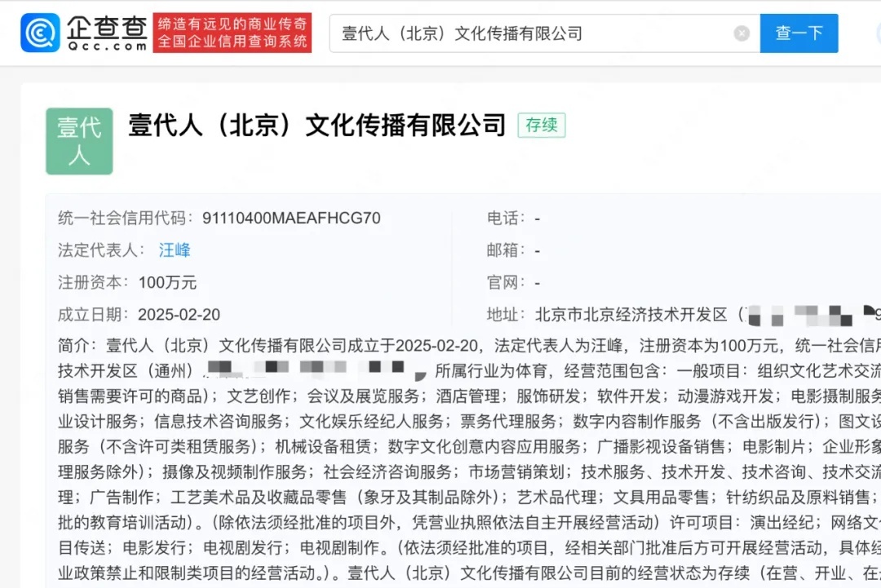The image size is (881, 588).
Task: Open legal representative 汪峰 link
Action: point(175,250)
